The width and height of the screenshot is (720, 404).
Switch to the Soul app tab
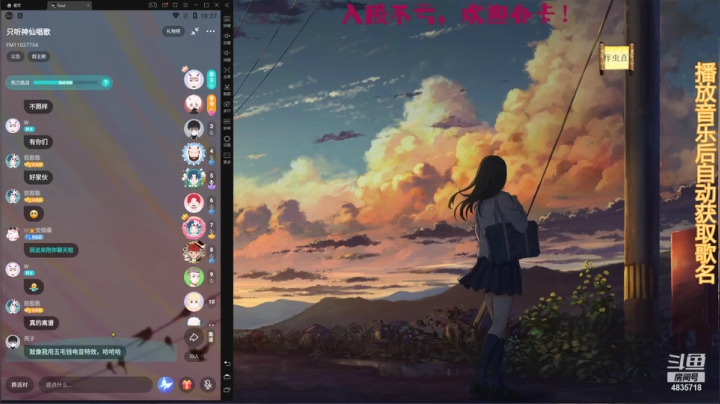pyautogui.click(x=69, y=5)
